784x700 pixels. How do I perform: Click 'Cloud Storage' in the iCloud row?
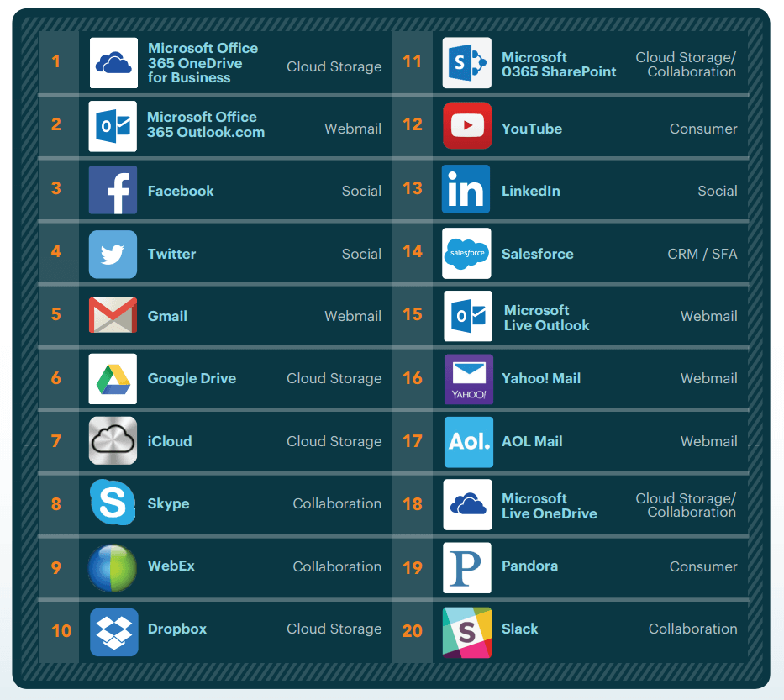[x=334, y=441]
